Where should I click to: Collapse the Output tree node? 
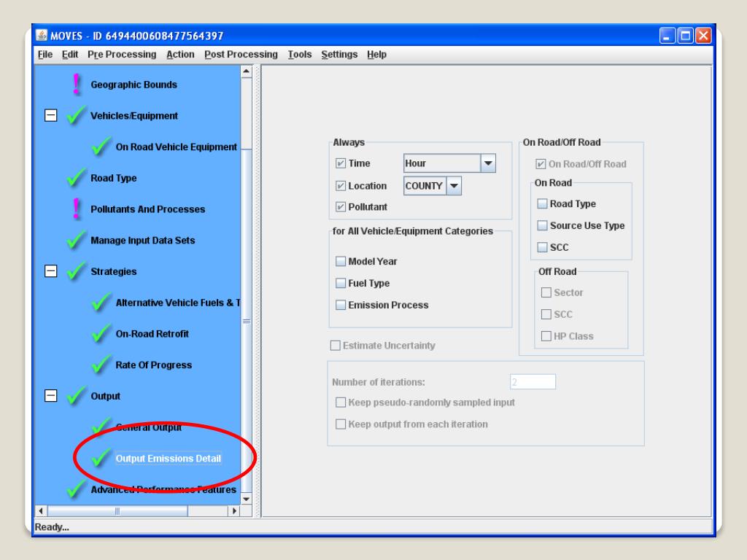click(50, 396)
